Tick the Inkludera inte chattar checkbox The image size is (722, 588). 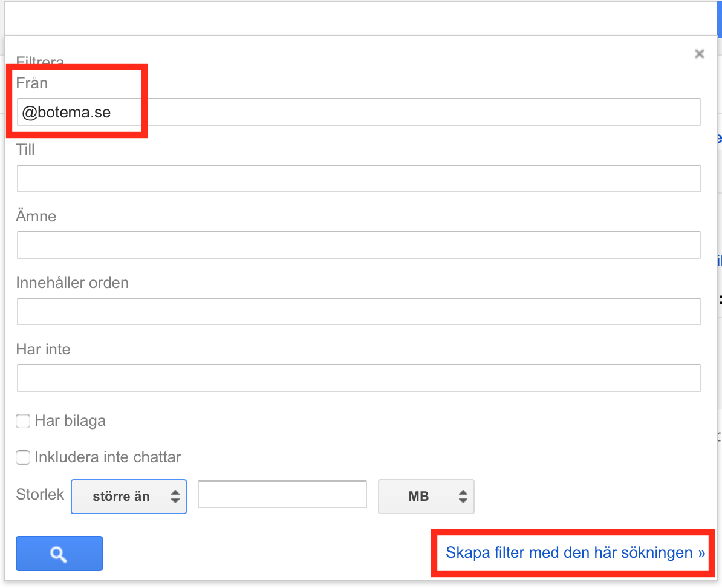23,457
